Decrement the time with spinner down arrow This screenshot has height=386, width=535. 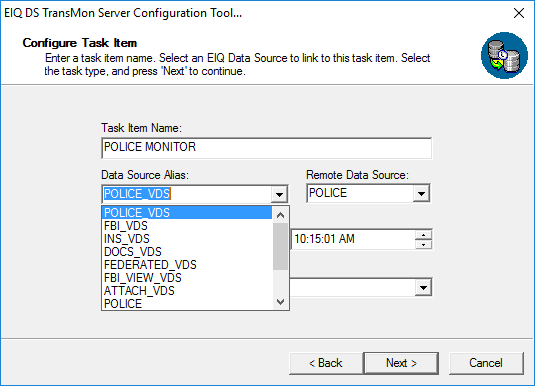[423, 244]
